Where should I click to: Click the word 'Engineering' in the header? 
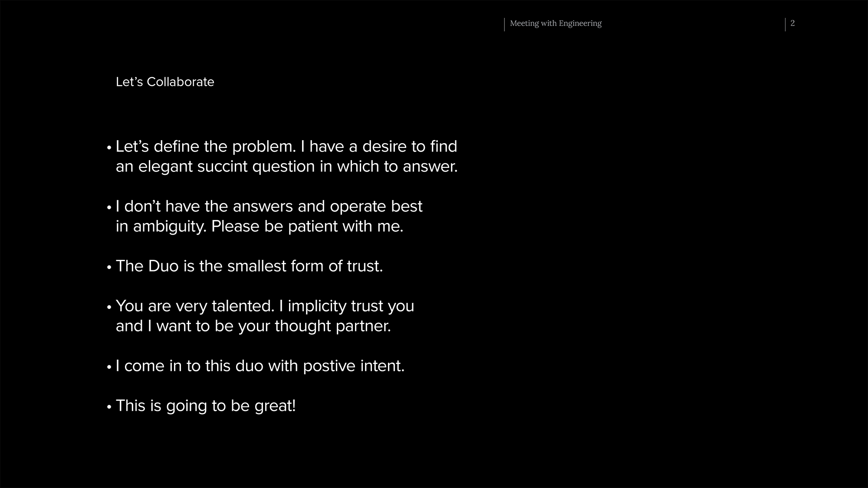click(580, 23)
